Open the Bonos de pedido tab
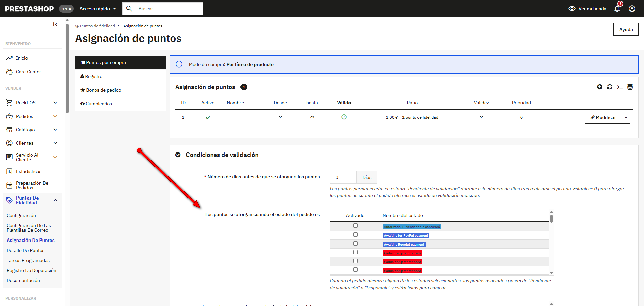644x306 pixels. pos(121,90)
